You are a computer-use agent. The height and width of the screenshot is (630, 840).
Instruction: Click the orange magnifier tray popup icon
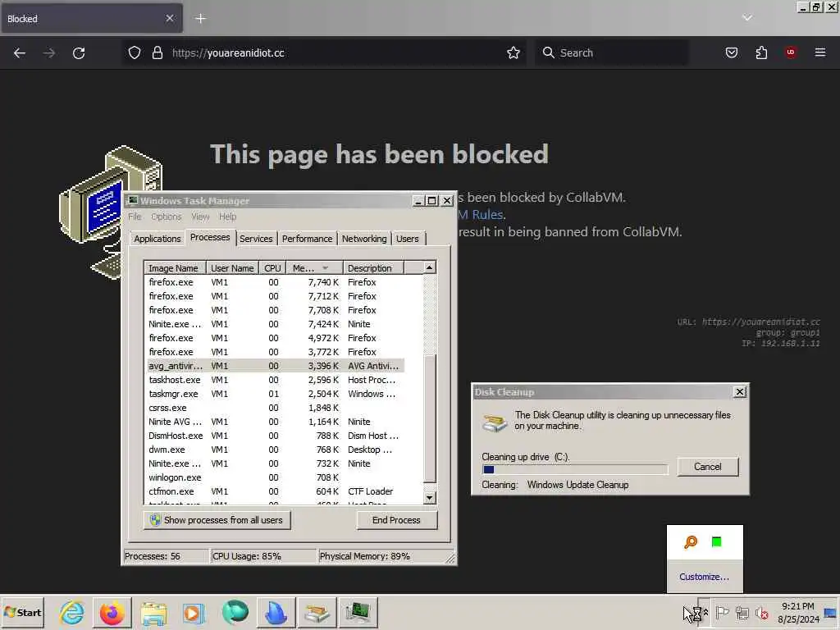(x=691, y=542)
